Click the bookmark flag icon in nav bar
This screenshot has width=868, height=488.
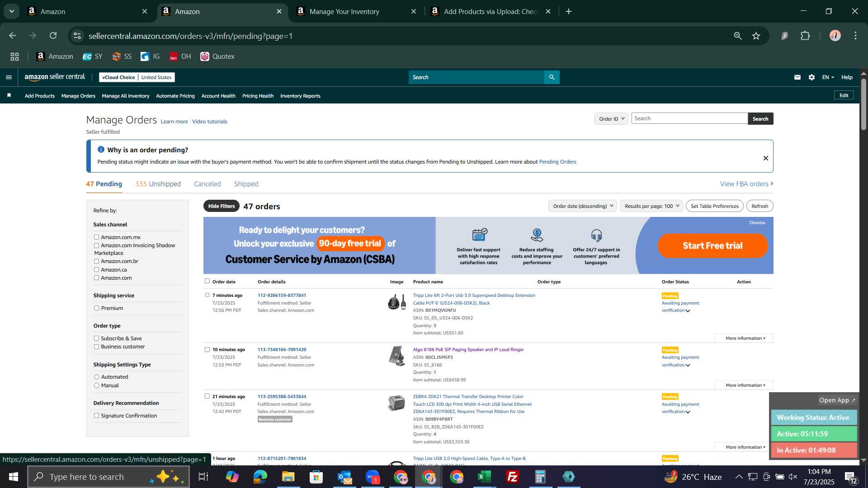coord(9,95)
